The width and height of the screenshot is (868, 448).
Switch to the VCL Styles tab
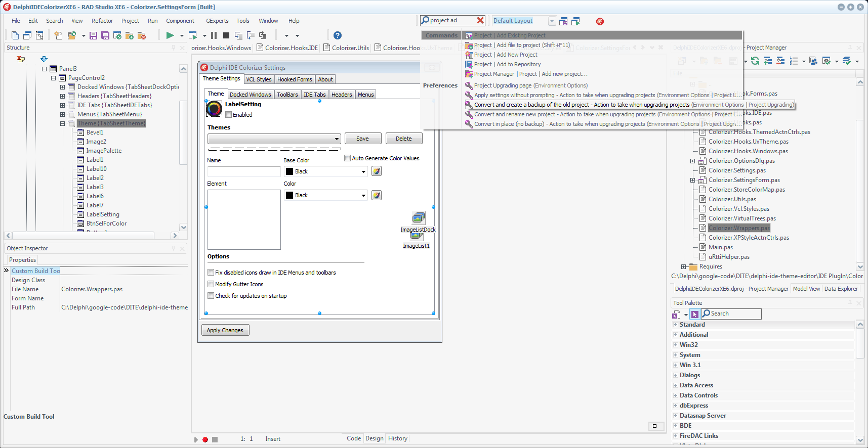click(x=259, y=79)
